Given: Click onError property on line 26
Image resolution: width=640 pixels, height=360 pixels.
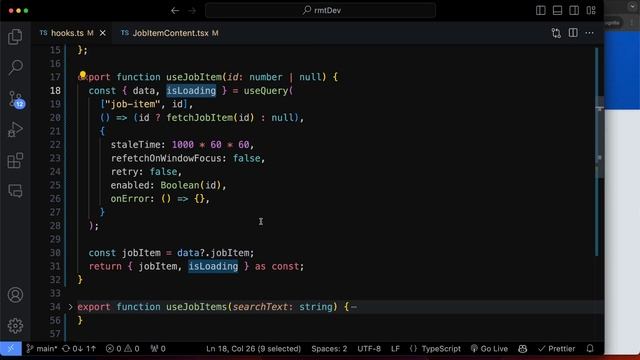Looking at the screenshot, I should (130, 198).
